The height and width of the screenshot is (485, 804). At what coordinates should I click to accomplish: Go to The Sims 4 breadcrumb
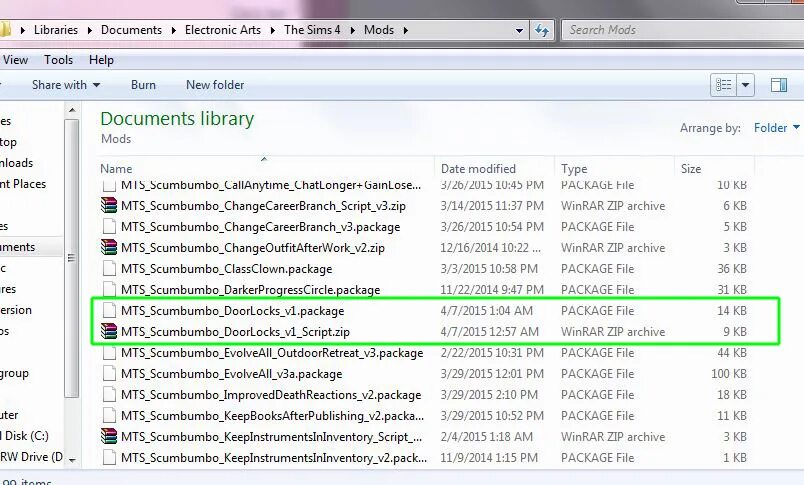click(x=312, y=30)
